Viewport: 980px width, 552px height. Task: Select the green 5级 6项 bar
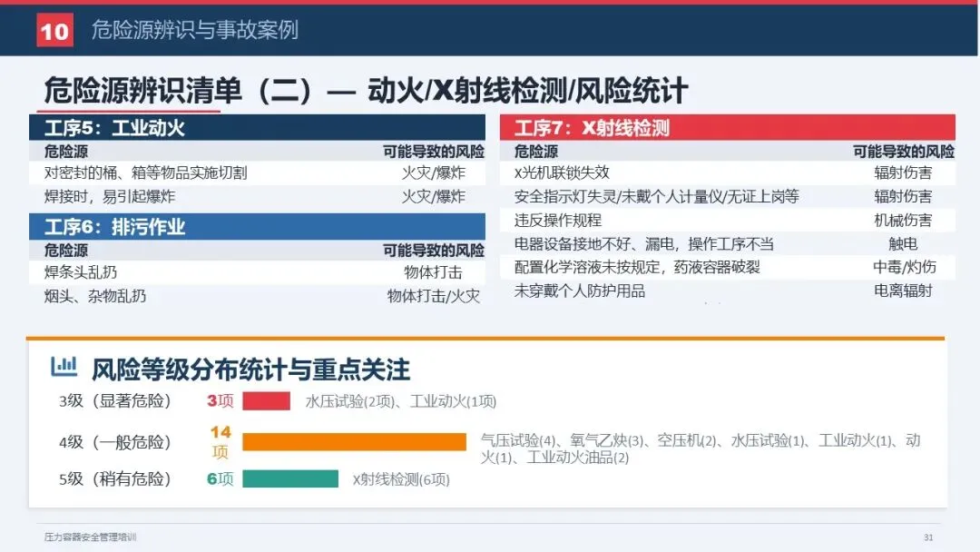click(x=290, y=478)
